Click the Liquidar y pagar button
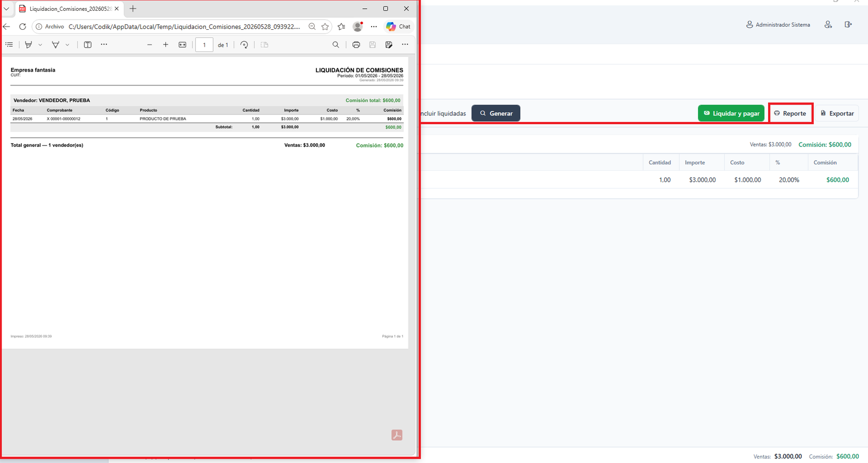This screenshot has height=463, width=868. point(731,113)
